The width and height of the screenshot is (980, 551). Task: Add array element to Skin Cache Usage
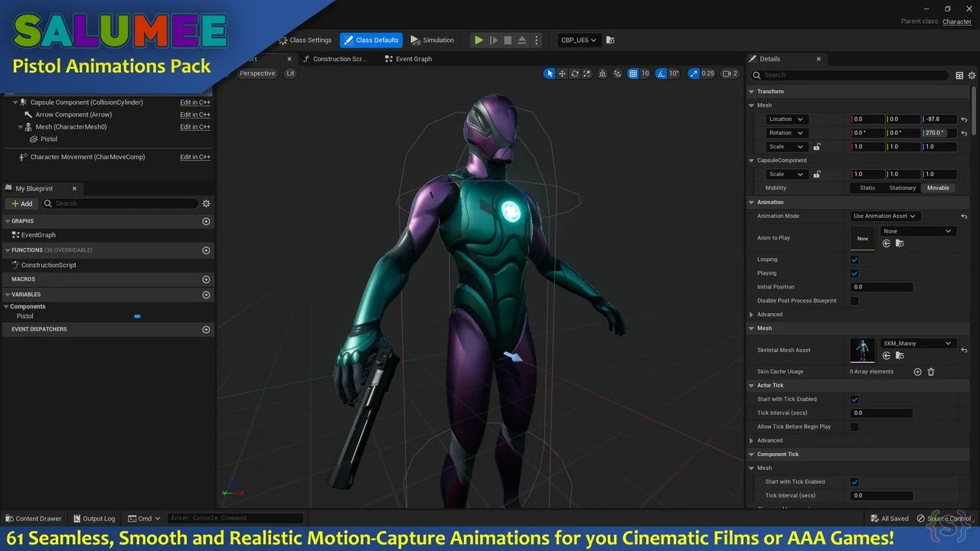(x=917, y=372)
